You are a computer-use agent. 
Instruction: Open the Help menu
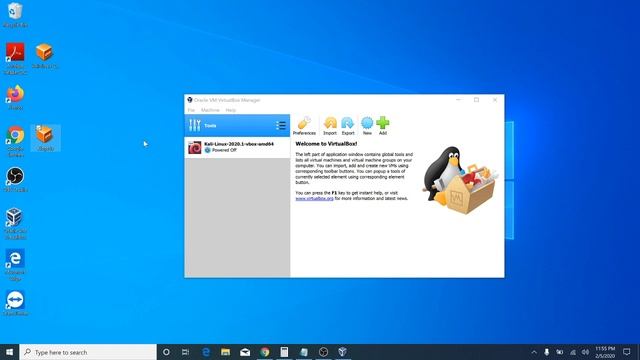tap(231, 110)
